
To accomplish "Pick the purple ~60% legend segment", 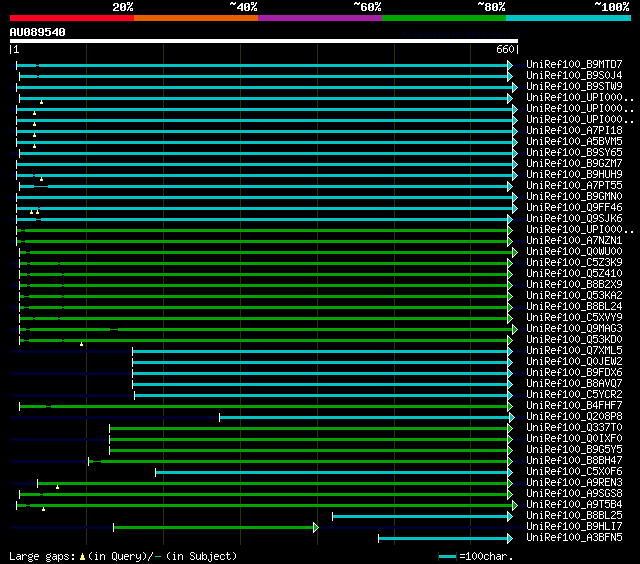I will pyautogui.click(x=319, y=18).
